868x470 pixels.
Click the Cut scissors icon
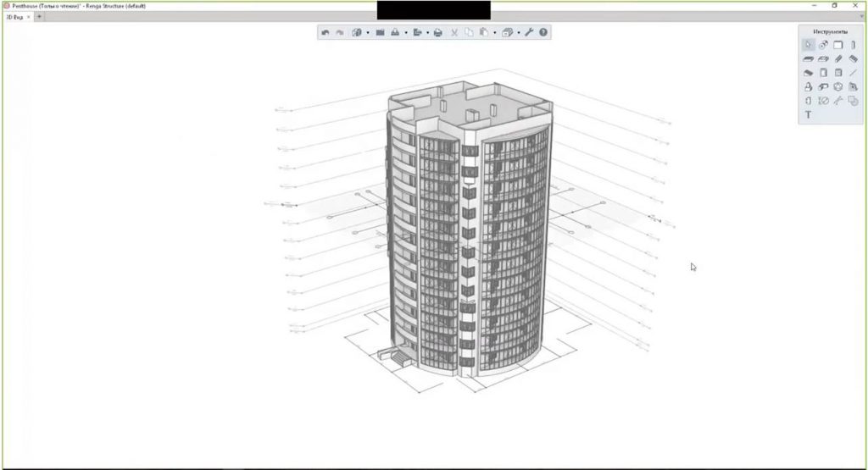tap(453, 33)
